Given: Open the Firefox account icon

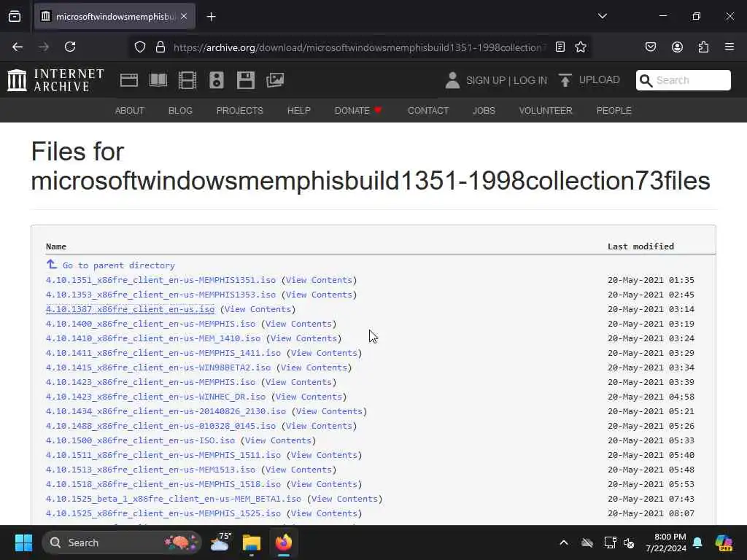Looking at the screenshot, I should [x=677, y=47].
